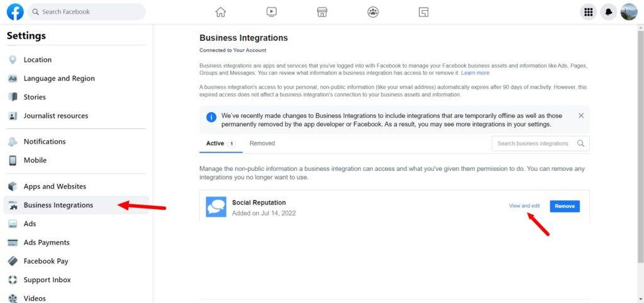Open the Marketplace storefront icon

click(322, 12)
